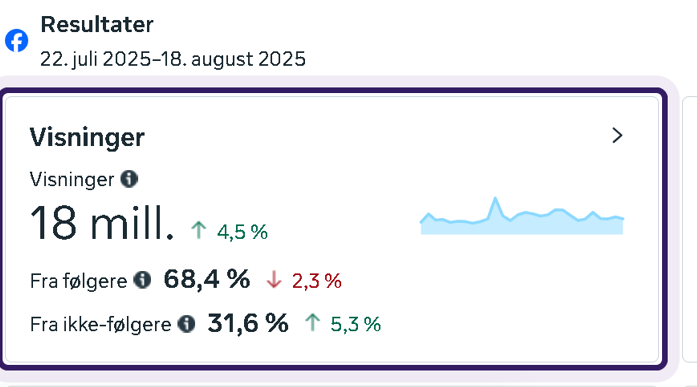
Task: Open info icon next to Visninger label
Action: click(129, 179)
